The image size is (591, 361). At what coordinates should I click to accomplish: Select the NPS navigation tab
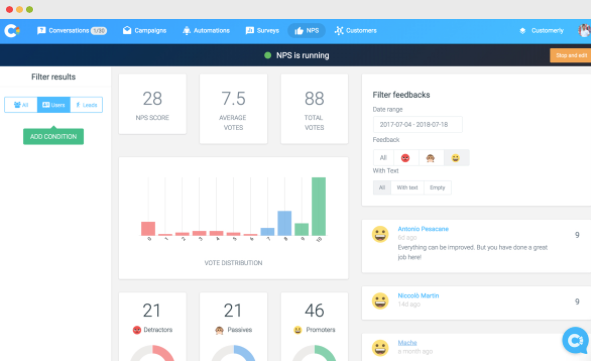click(306, 31)
